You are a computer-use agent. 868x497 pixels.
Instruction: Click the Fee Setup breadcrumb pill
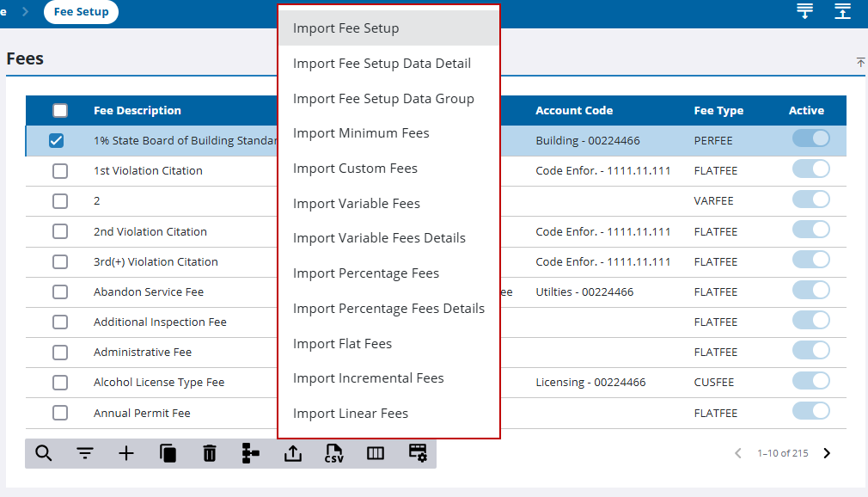click(81, 12)
